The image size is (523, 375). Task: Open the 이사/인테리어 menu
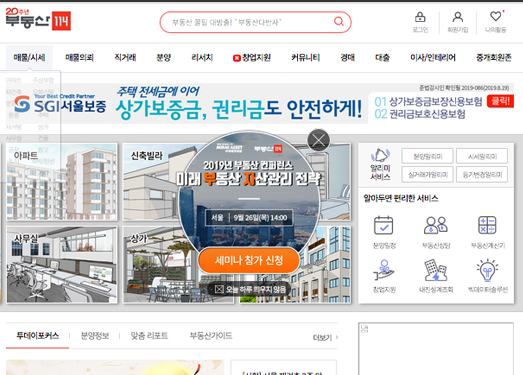[x=433, y=57]
